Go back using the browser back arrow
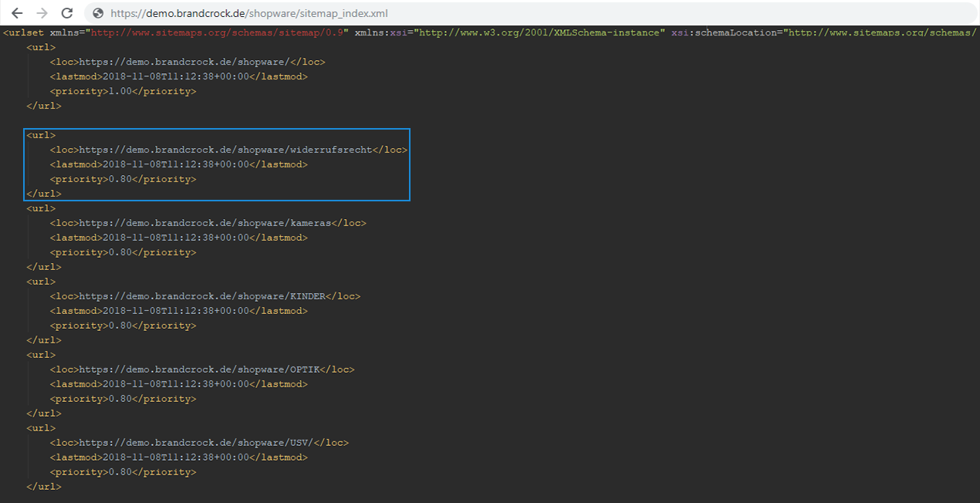 click(x=17, y=13)
